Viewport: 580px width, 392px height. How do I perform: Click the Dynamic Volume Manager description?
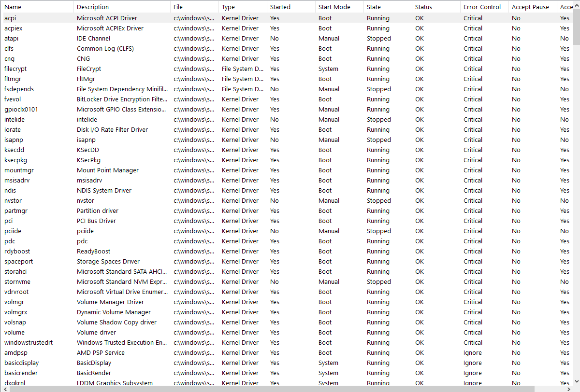(114, 312)
